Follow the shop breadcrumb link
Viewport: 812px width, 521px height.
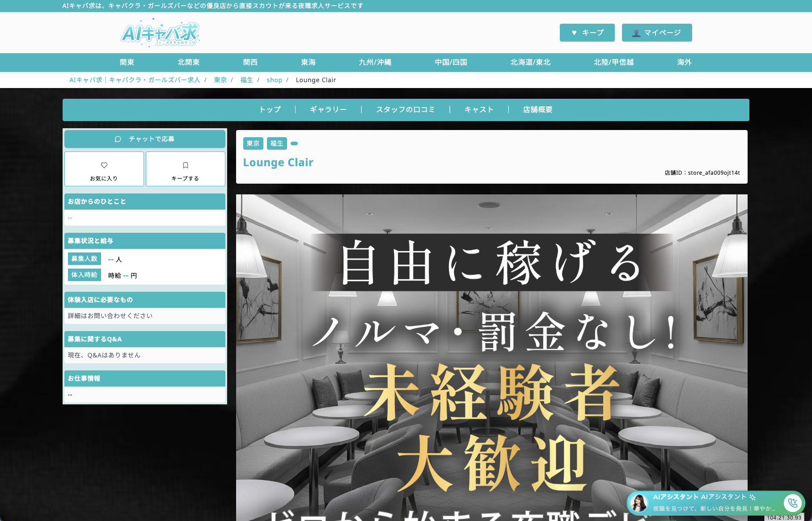pos(275,80)
